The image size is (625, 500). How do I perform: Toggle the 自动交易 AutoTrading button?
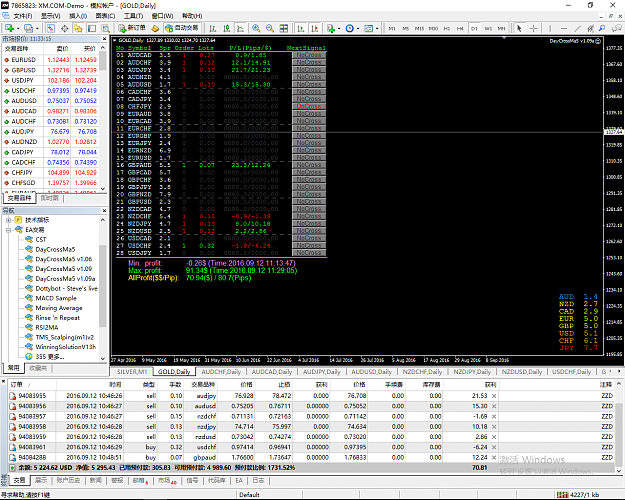pyautogui.click(x=182, y=28)
